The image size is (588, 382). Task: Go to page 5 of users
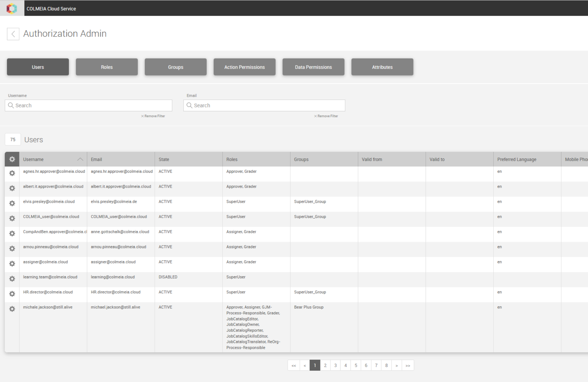(356, 365)
